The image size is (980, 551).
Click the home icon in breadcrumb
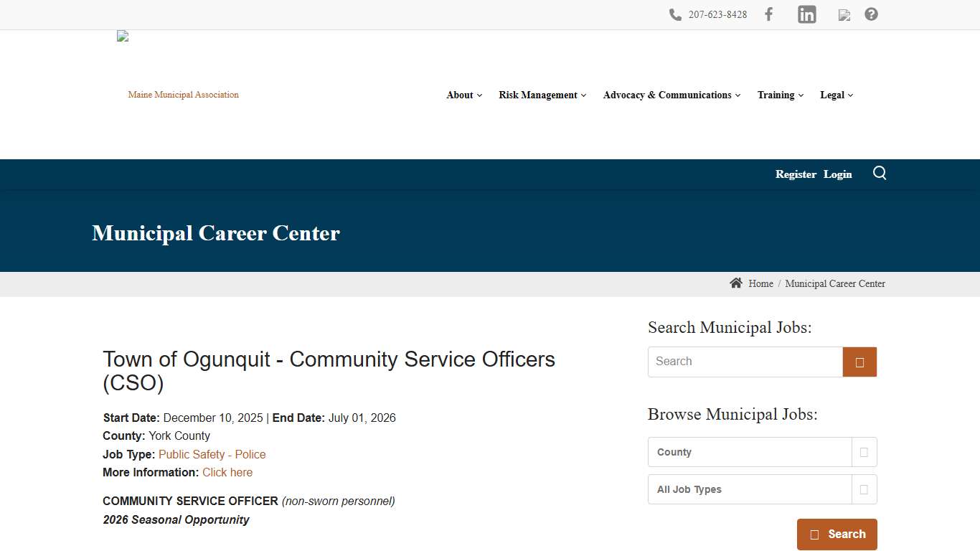(x=736, y=283)
